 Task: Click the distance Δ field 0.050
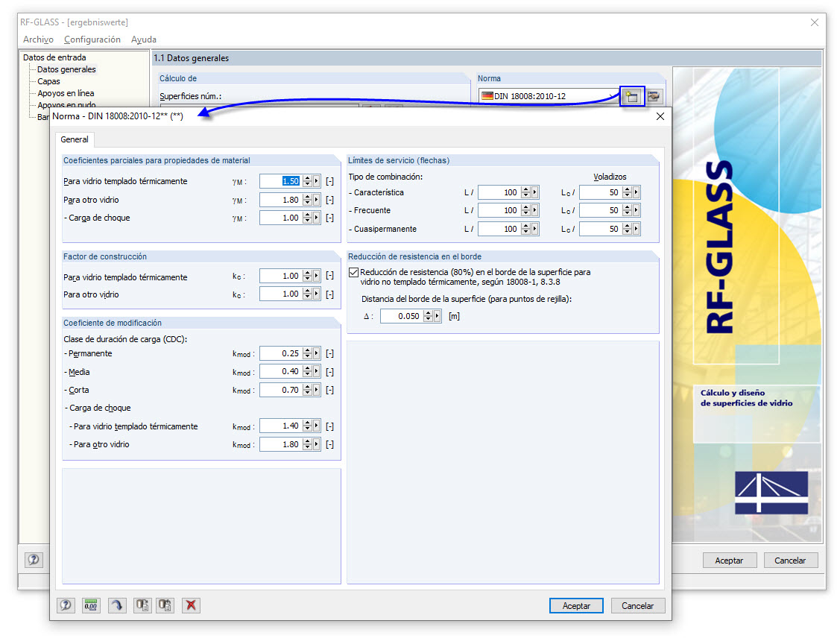(x=401, y=316)
